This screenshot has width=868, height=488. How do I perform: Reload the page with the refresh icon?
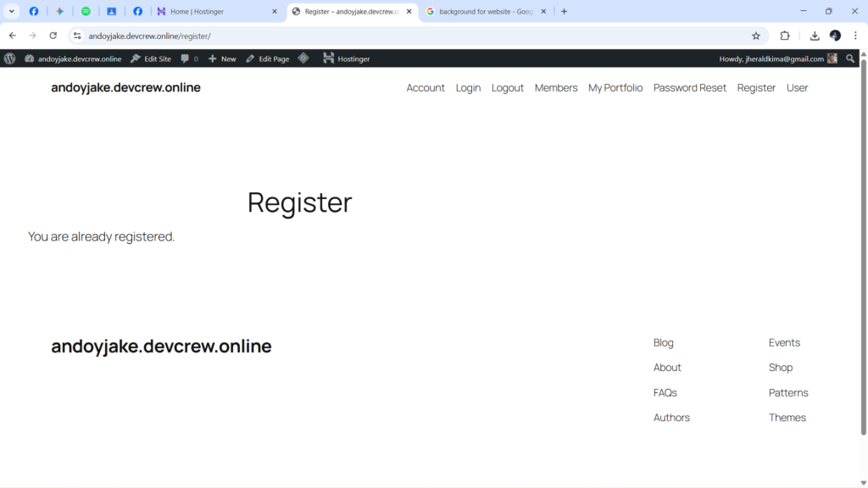point(53,36)
